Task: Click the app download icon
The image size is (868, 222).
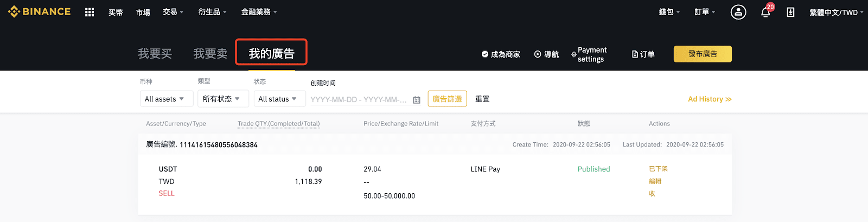Action: [790, 12]
